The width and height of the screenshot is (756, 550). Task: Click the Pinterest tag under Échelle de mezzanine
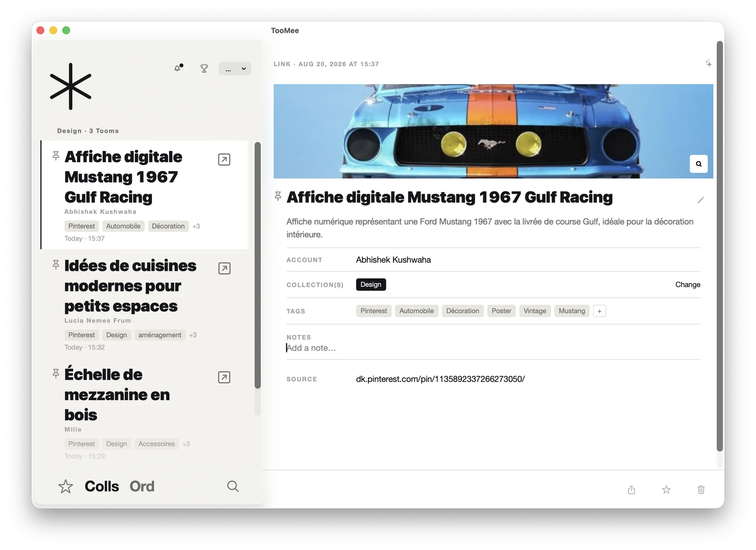click(x=82, y=444)
